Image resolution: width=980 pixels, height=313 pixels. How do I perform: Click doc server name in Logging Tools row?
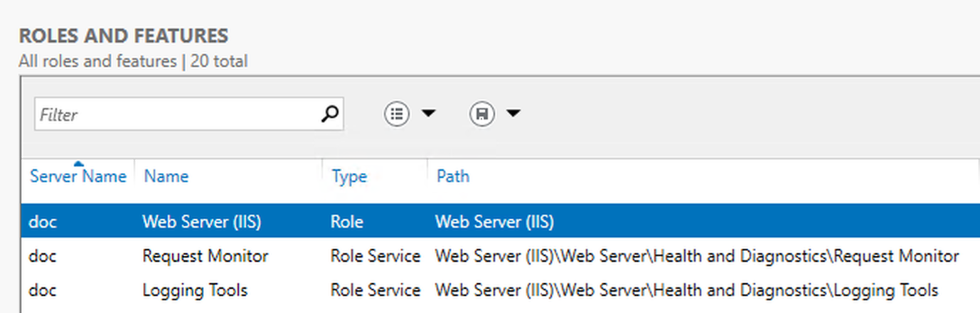click(43, 290)
